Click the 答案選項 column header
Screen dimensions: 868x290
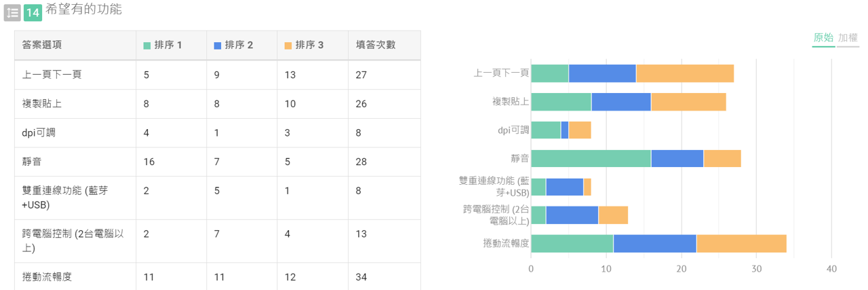42,45
